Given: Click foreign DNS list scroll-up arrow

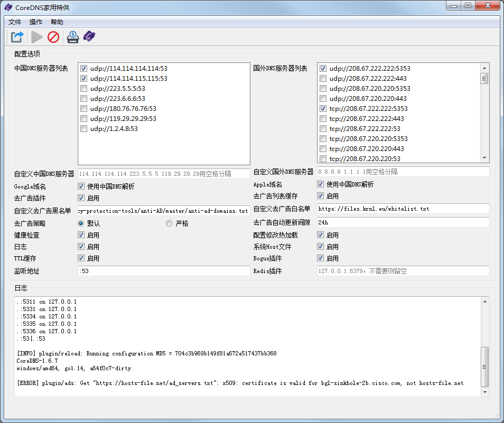Looking at the screenshot, I should [x=484, y=68].
